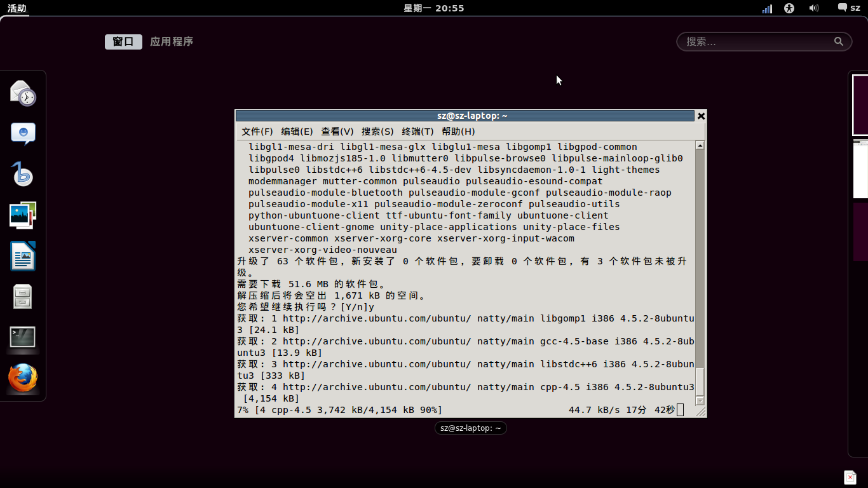Open the file manager cabinet icon

click(23, 296)
